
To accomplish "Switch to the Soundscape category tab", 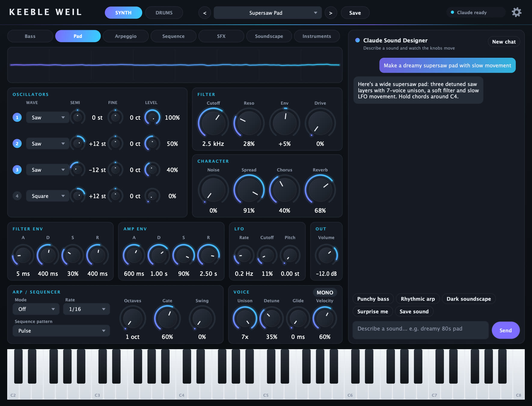I will (x=269, y=36).
